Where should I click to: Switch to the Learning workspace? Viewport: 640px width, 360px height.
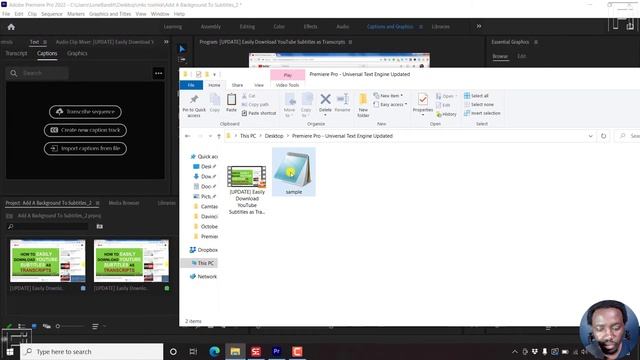tap(173, 27)
